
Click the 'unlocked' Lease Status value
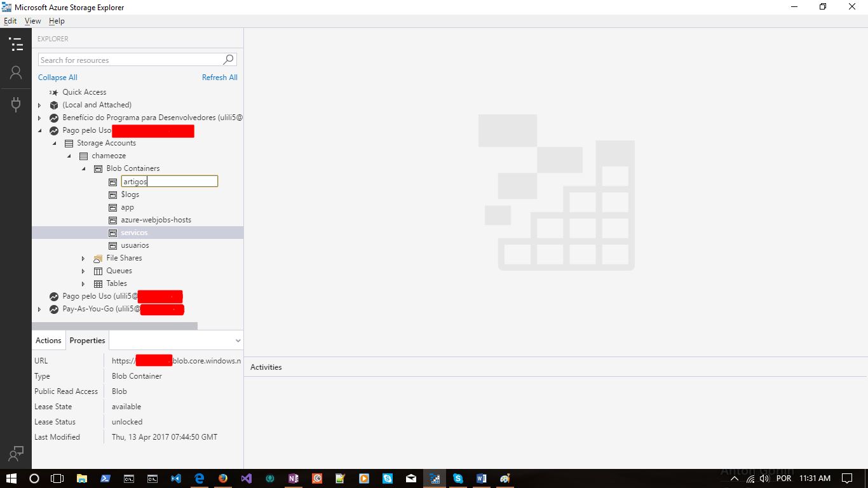127,422
